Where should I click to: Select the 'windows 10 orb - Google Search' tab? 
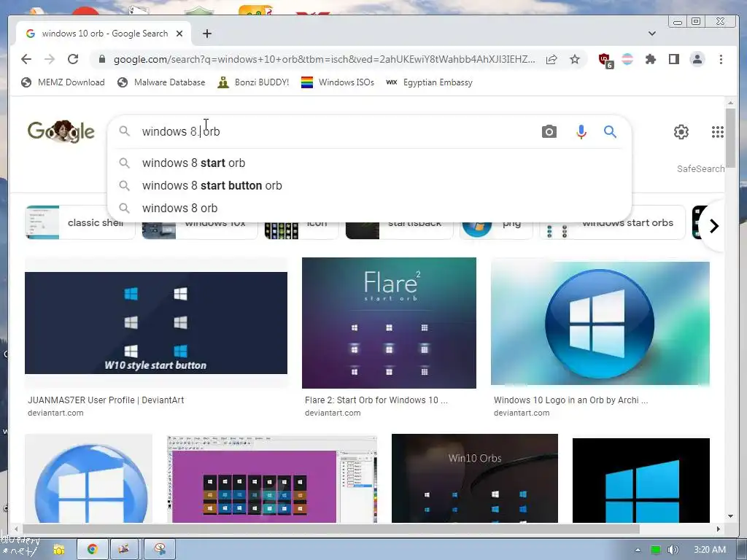(x=104, y=34)
